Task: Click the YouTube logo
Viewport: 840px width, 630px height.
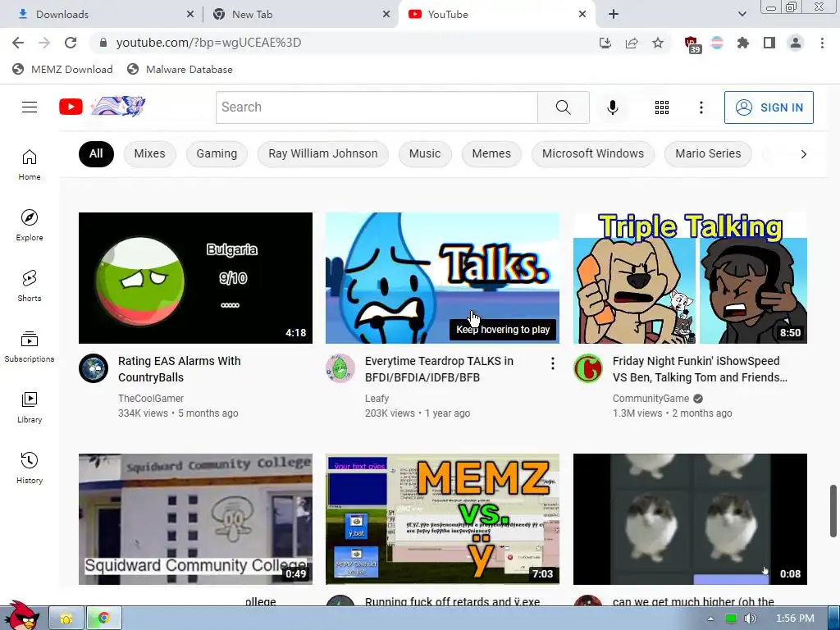Action: [102, 107]
